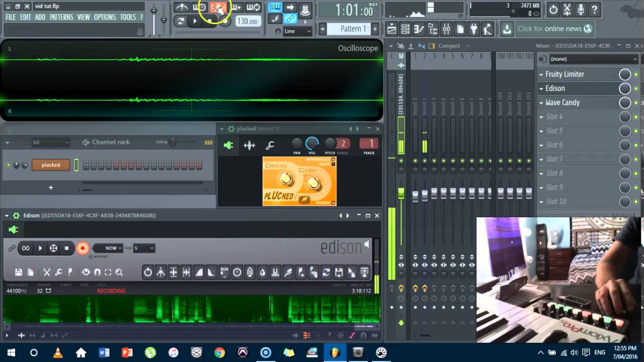Open the help question mark button
644x362 pixels.
click(595, 9)
